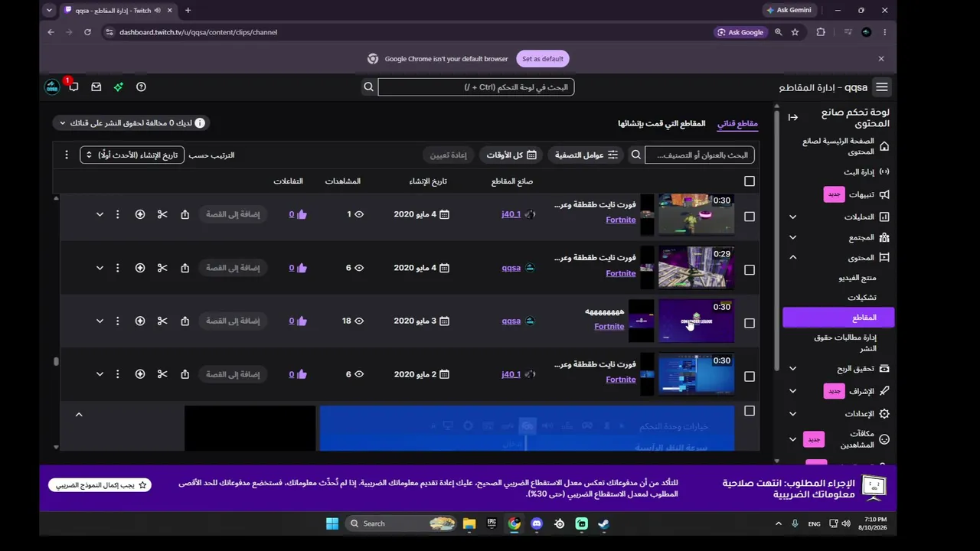Tick the checkbox for the 1-view clip
The height and width of the screenshot is (551, 980).
point(750,217)
